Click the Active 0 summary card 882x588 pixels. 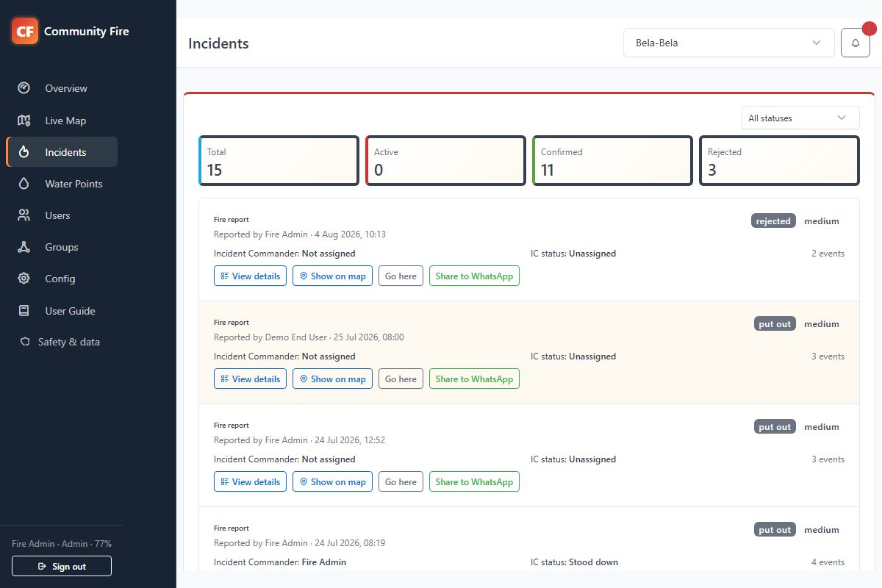[x=445, y=160]
